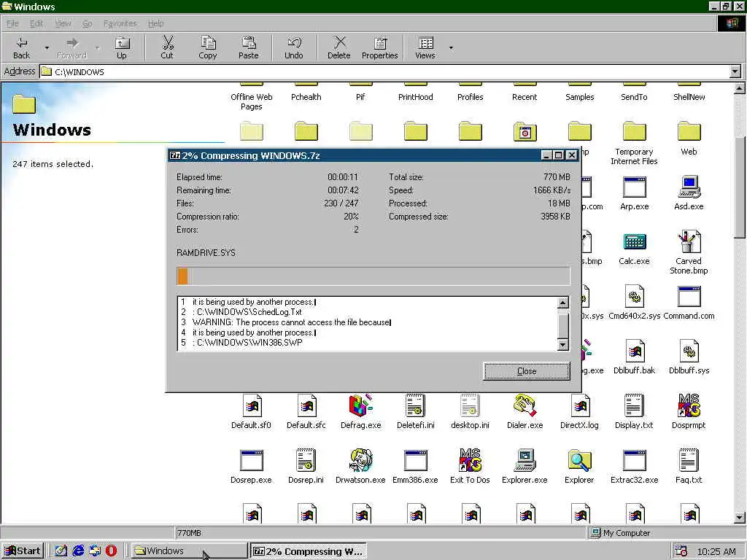The height and width of the screenshot is (560, 747).
Task: Open the Favorites menu
Action: pyautogui.click(x=120, y=23)
